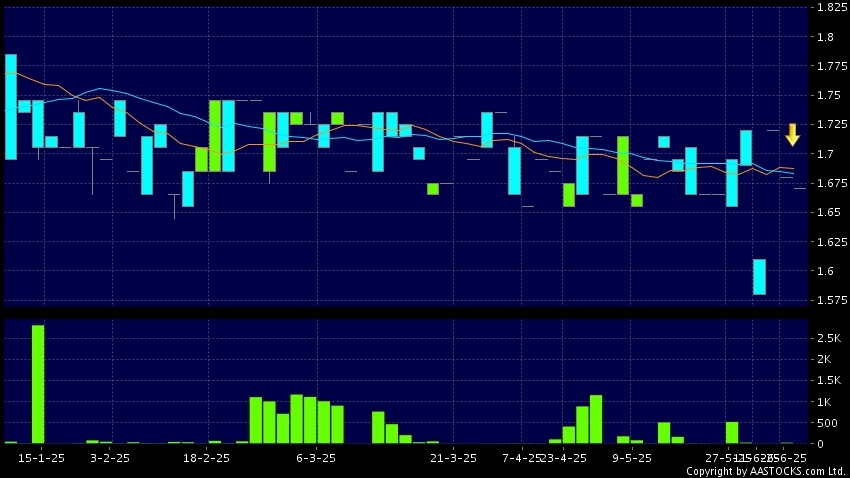Click the 21-3-25 date label
The height and width of the screenshot is (478, 850).
coord(453,458)
